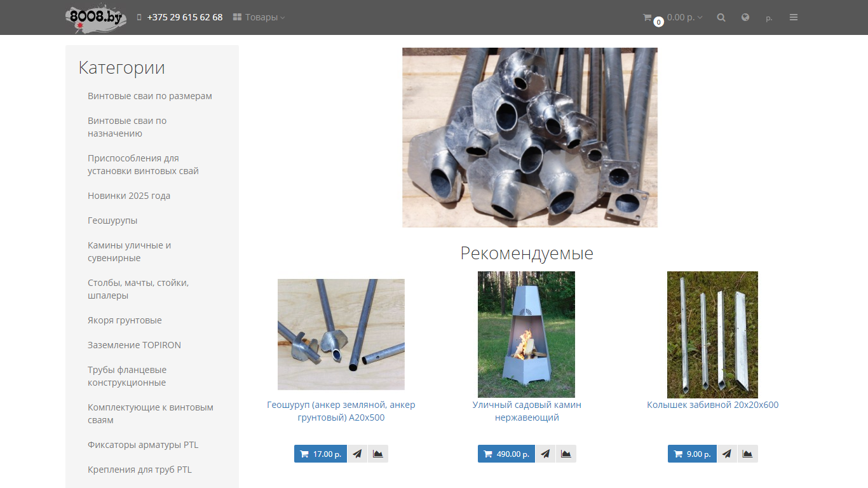Viewport: 868px width, 488px height.
Task: Open product link Геошуруп (анкер земляной) A20x500
Action: (x=341, y=411)
